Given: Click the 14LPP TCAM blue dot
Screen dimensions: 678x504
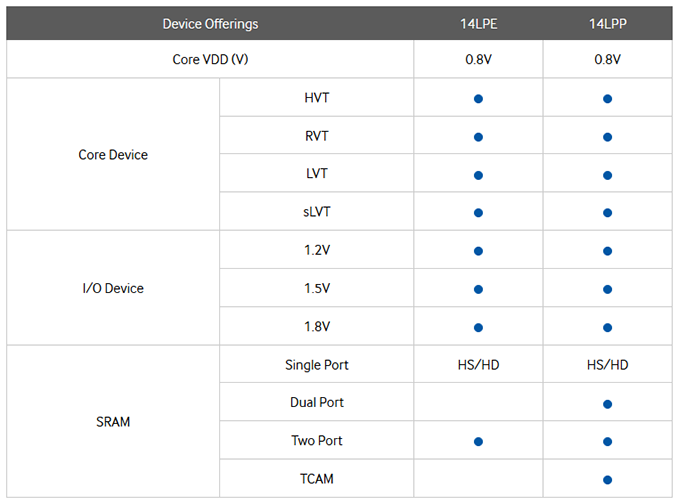Looking at the screenshot, I should tap(607, 479).
